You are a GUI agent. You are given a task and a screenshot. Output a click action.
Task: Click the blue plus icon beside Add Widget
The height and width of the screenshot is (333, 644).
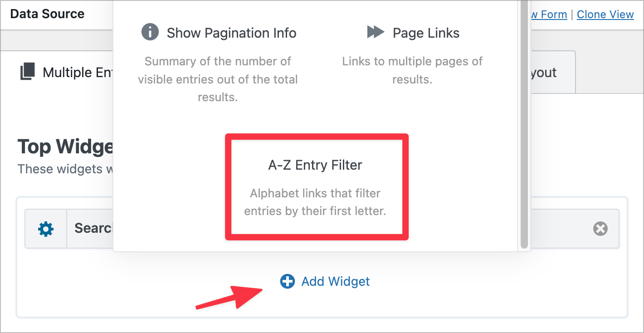tap(287, 281)
